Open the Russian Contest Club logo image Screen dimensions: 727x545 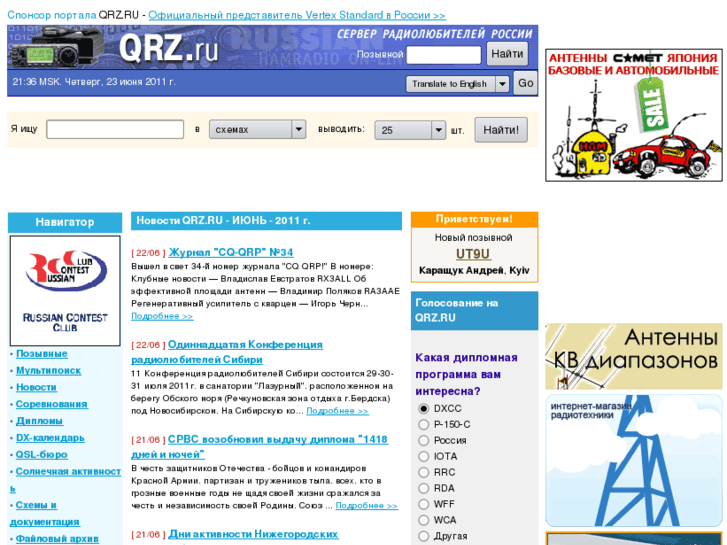click(x=65, y=290)
